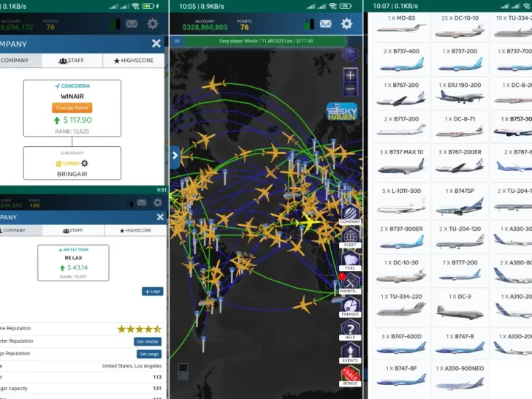Viewport: 532px width, 399px height.
Task: Zoom in map with plus button
Action: pyautogui.click(x=350, y=75)
